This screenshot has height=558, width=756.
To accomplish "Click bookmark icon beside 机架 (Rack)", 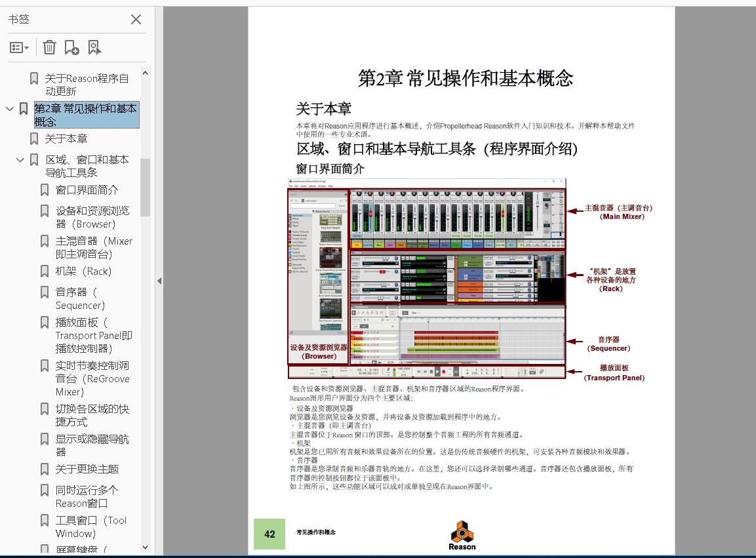I will [45, 271].
